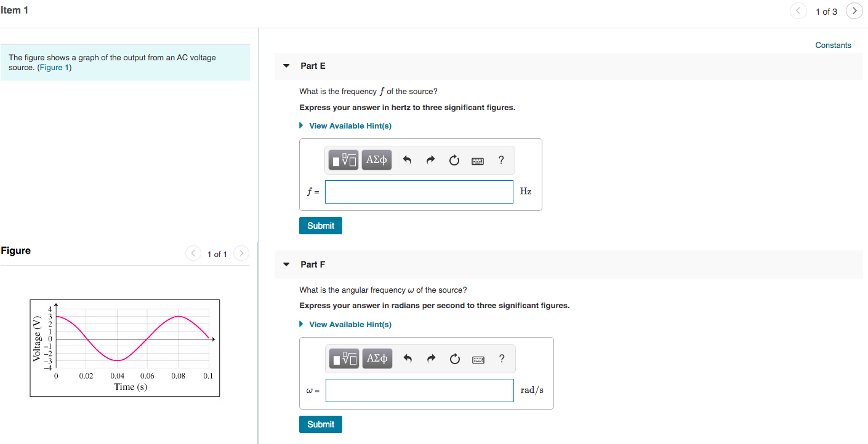Open help for Part E answer box
The width and height of the screenshot is (868, 444).
pos(501,160)
